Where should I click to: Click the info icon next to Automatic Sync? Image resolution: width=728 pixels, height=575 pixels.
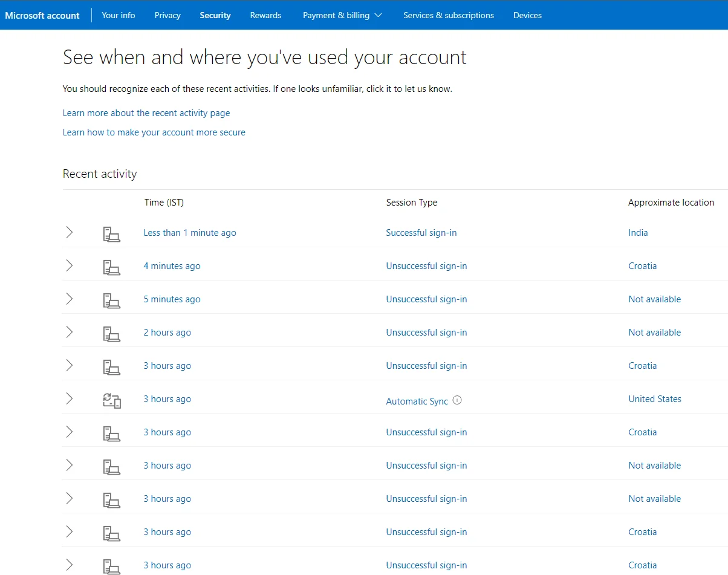tap(457, 400)
